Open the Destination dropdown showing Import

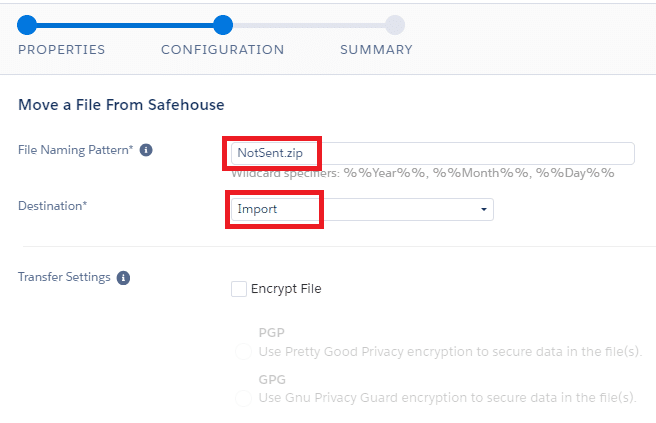(x=362, y=209)
